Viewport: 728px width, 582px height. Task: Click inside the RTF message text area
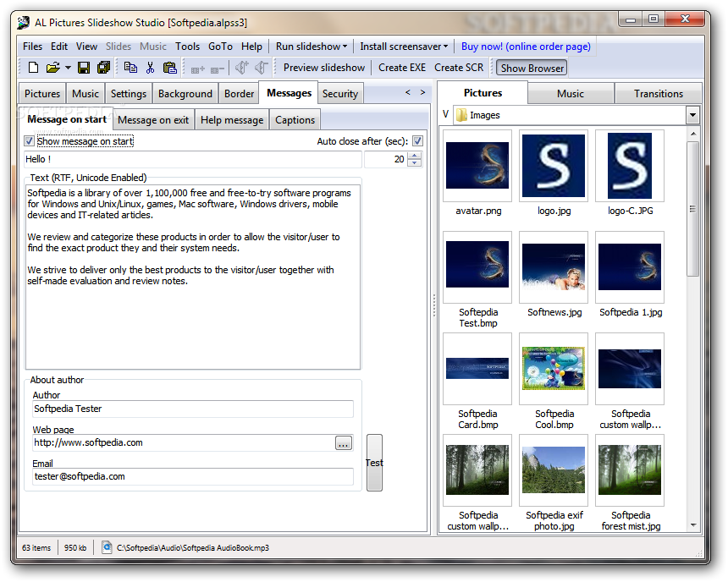click(x=193, y=277)
